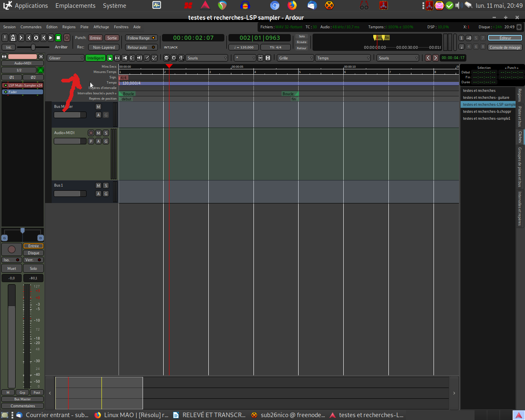525x420 pixels.
Task: Toggle the Follow Range button
Action: click(141, 38)
